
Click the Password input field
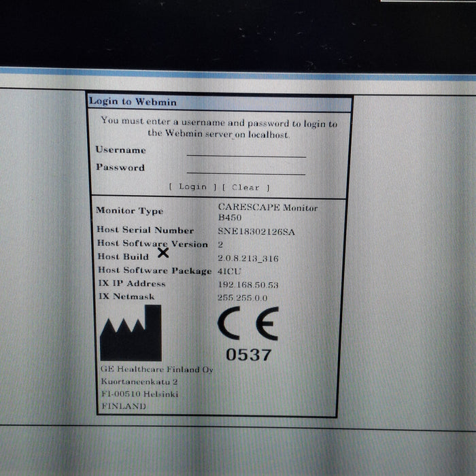[246, 169]
